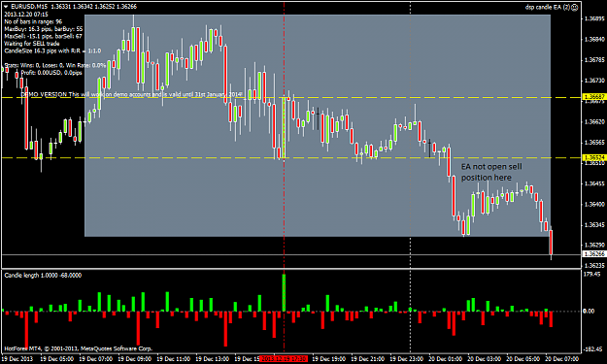This screenshot has width=607, height=364.
Task: Click the 1.36266 current price label
Action: [x=594, y=254]
